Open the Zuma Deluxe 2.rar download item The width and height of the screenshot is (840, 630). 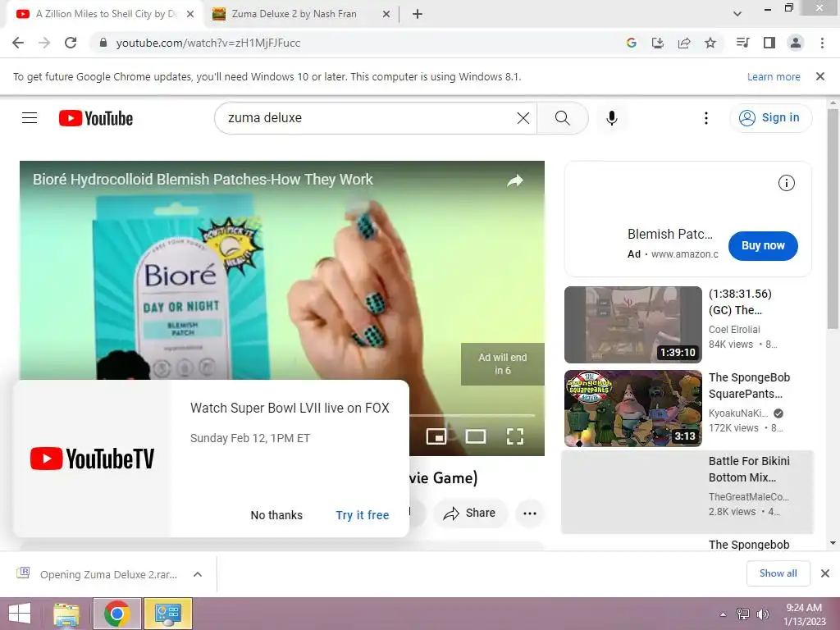coord(109,574)
